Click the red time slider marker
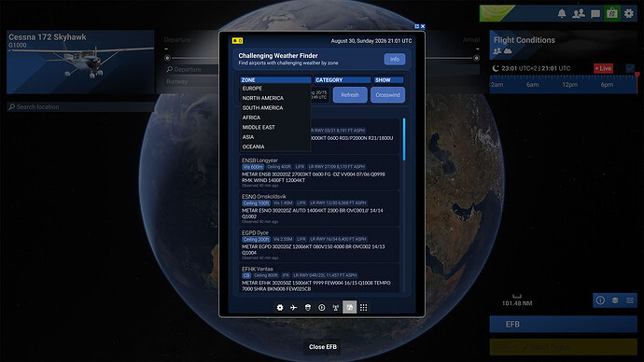 point(637,76)
